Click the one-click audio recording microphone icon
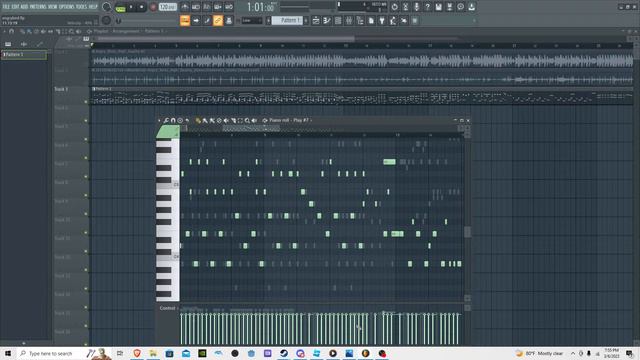This screenshot has height=360, width=640. tap(417, 7)
